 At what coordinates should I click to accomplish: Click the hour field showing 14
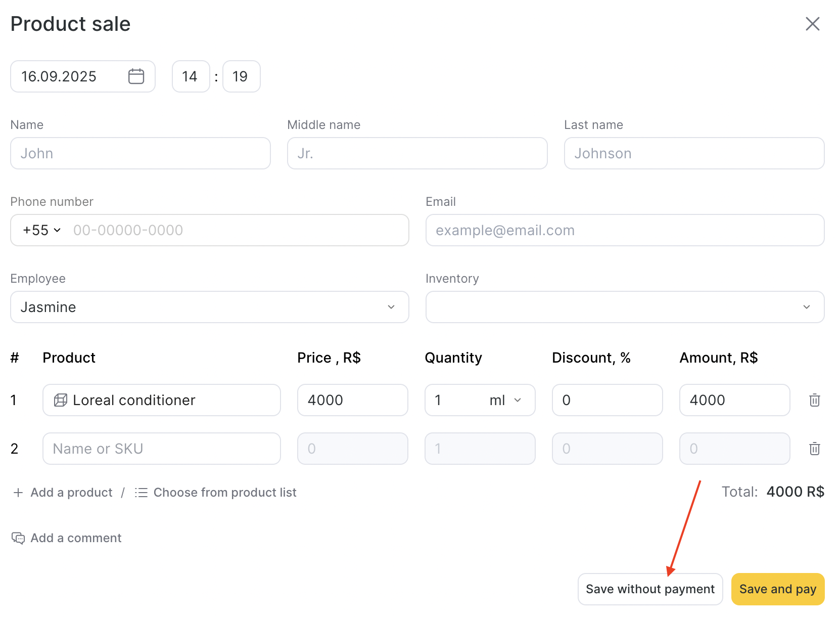point(191,76)
